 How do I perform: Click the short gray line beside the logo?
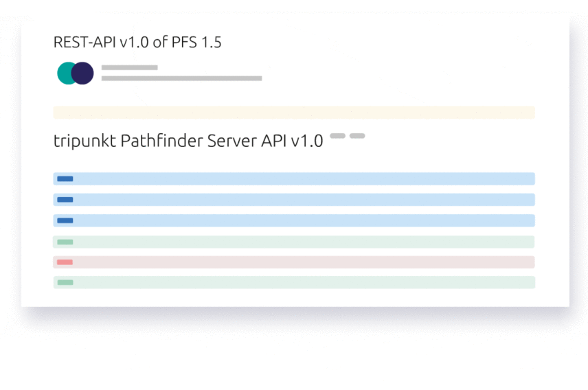pos(129,67)
